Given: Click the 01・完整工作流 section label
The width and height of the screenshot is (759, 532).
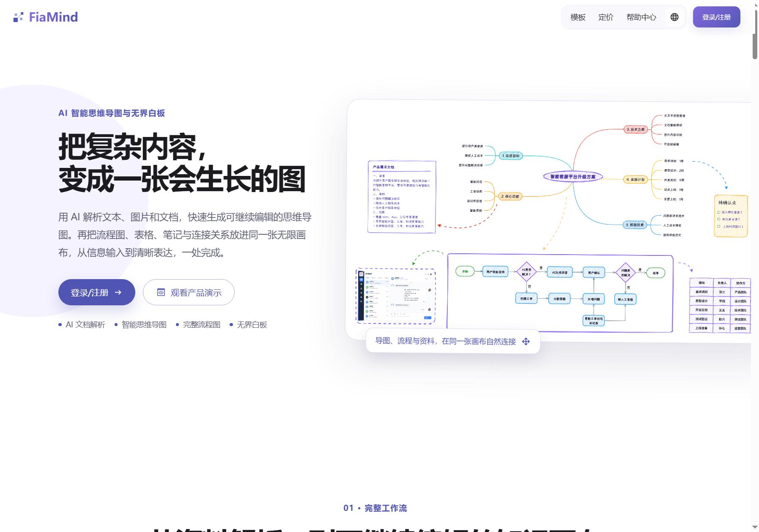Looking at the screenshot, I should pos(375,508).
